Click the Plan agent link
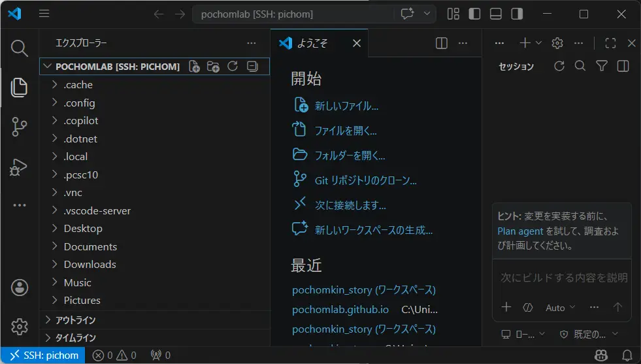The image size is (641, 364). click(x=520, y=231)
